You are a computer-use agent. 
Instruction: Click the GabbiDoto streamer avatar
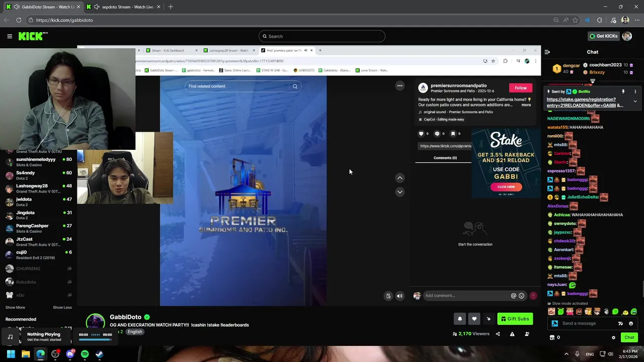pyautogui.click(x=96, y=322)
